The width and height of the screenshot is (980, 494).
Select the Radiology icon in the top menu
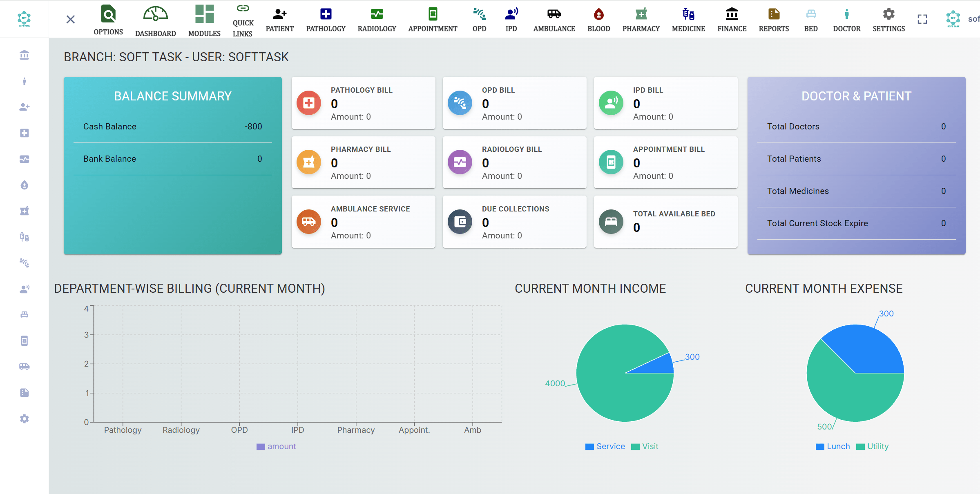pyautogui.click(x=376, y=18)
